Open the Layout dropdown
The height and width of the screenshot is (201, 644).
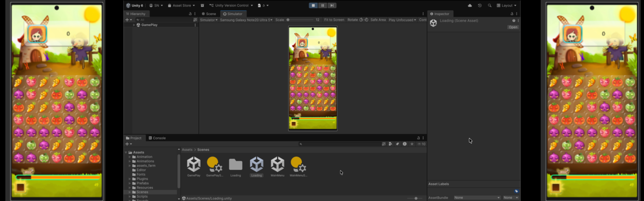click(x=506, y=5)
